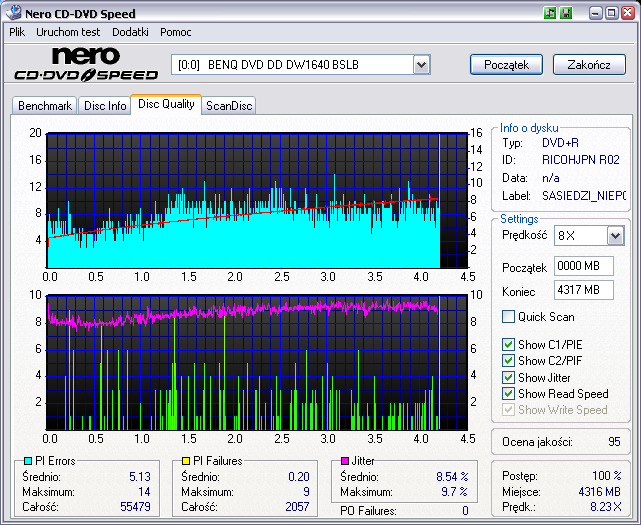Maximize the Nero CD-DVD Speed window
641x525 pixels.
point(612,13)
